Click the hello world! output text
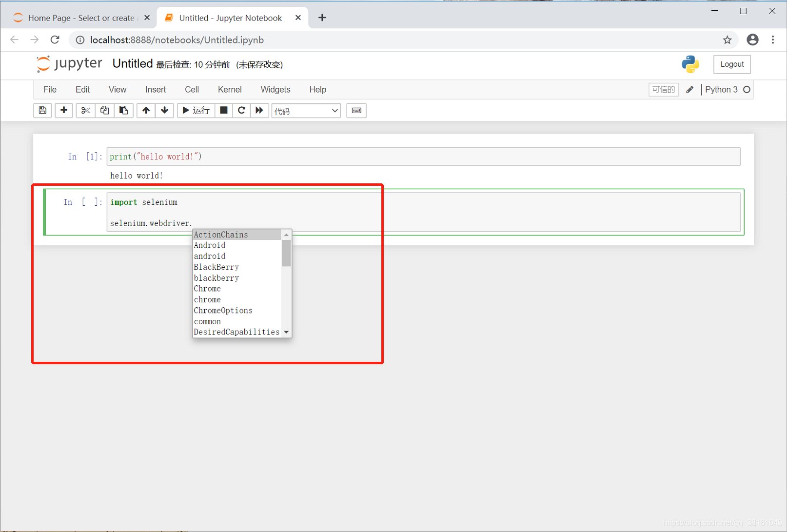The image size is (787, 532). (137, 176)
